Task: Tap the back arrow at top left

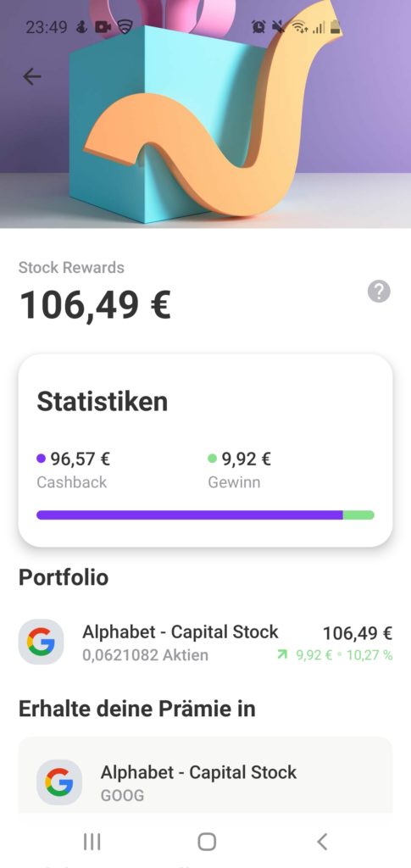Action: point(32,76)
